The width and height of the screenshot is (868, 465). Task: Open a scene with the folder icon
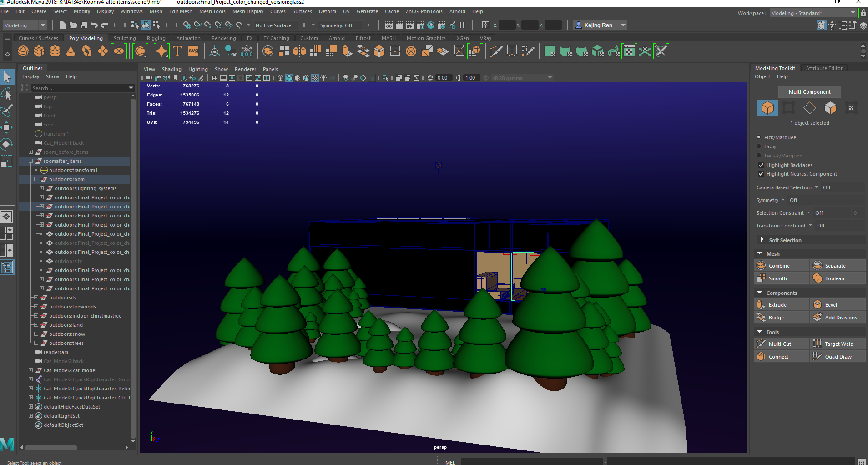click(x=73, y=25)
